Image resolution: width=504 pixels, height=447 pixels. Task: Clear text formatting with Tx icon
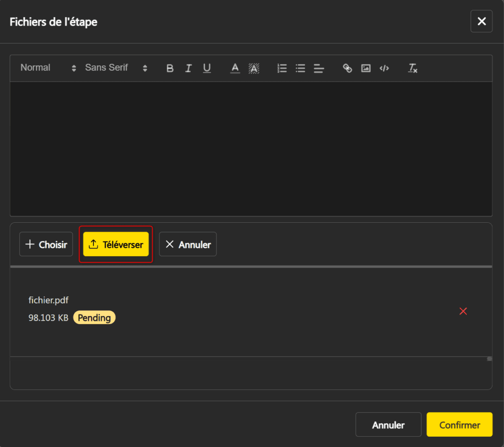412,68
